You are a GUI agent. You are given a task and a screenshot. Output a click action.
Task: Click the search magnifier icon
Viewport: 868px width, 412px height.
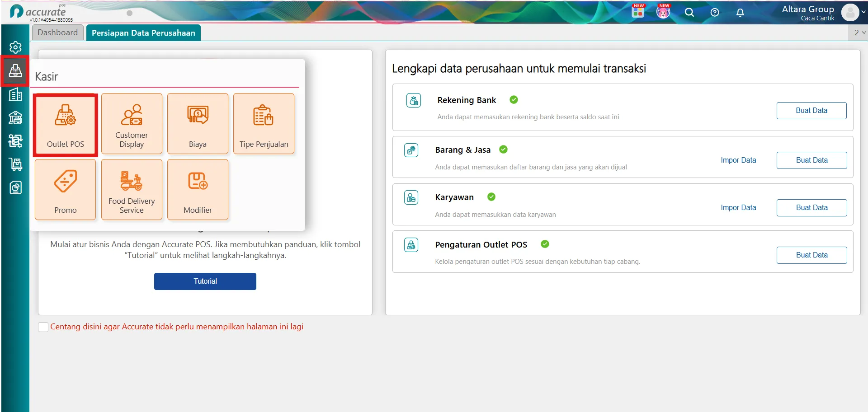pyautogui.click(x=689, y=13)
